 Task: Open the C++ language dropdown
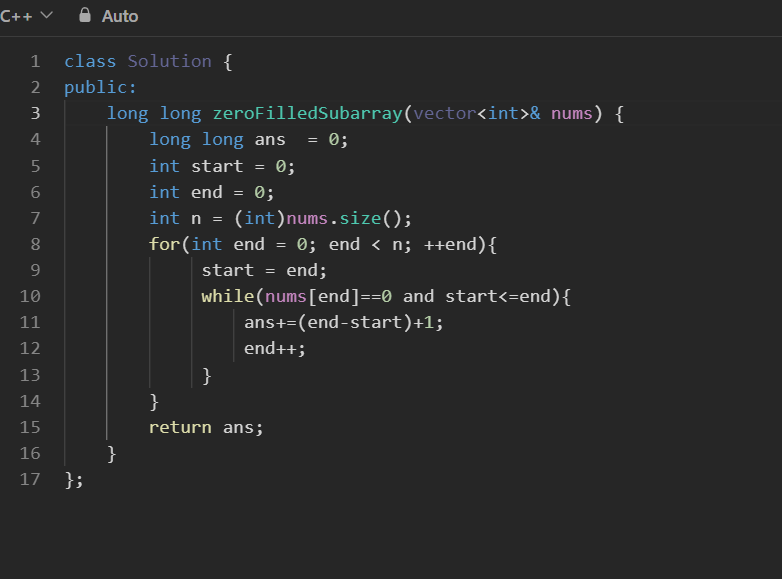coord(26,16)
